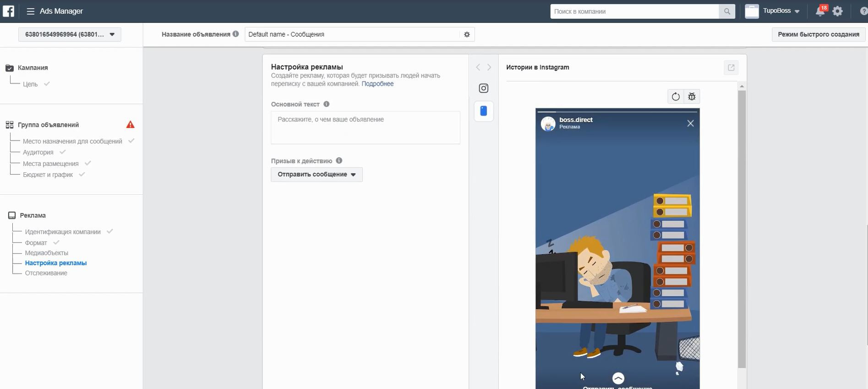
Task: Open the notifications bell
Action: [820, 11]
